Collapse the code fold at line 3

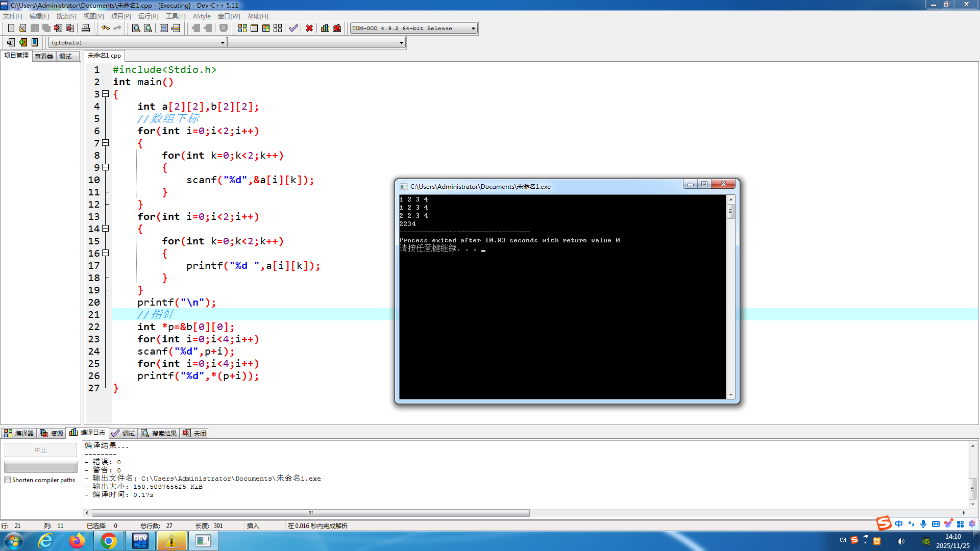pos(106,94)
